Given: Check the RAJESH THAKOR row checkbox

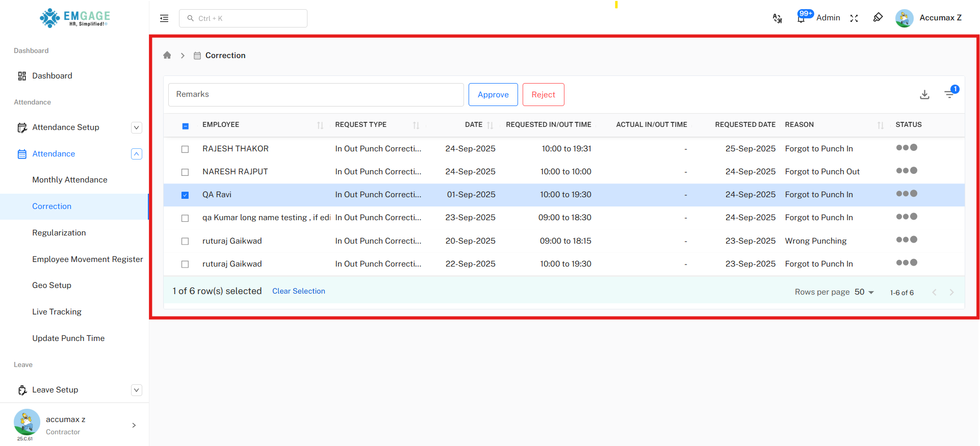Looking at the screenshot, I should tap(185, 149).
